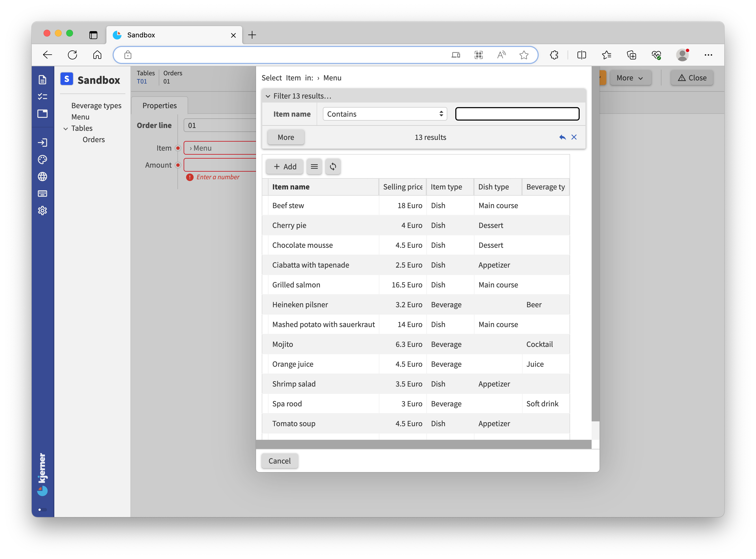Screen dimensions: 756x559
Task: Toggle browser split screen view
Action: (581, 55)
